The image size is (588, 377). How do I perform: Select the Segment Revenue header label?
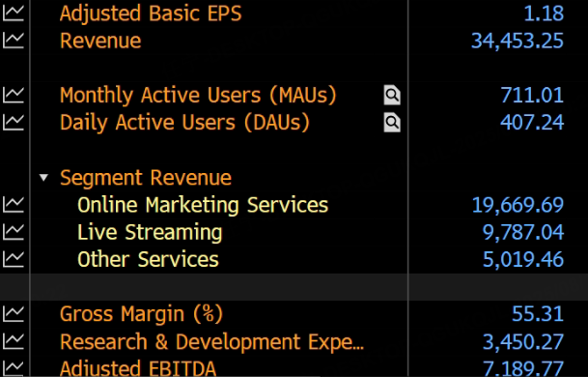(x=146, y=178)
